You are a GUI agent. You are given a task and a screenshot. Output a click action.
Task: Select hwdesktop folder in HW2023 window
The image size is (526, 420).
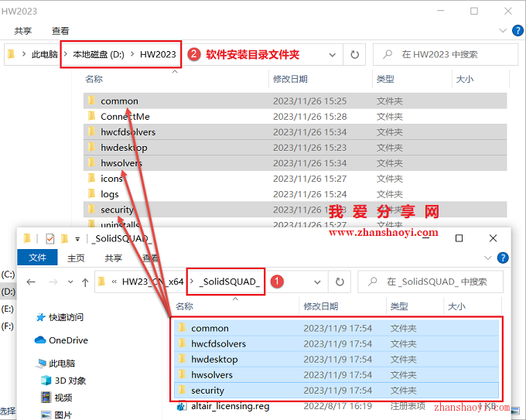(x=295, y=147)
